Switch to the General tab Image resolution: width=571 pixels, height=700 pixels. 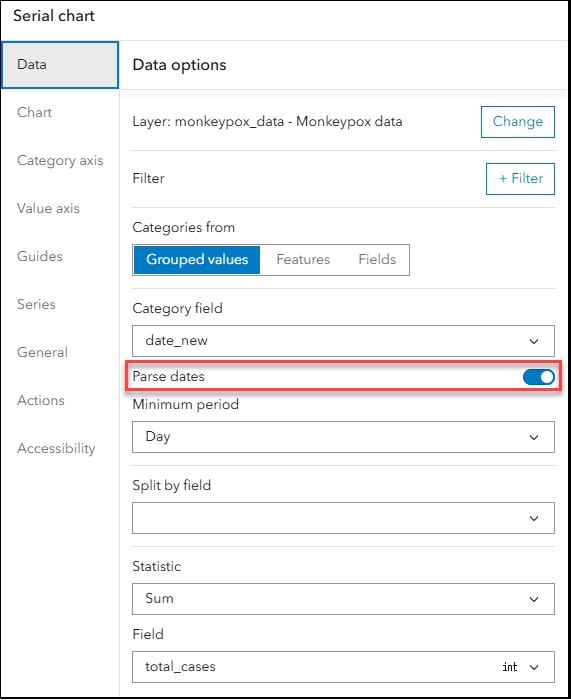60,353
